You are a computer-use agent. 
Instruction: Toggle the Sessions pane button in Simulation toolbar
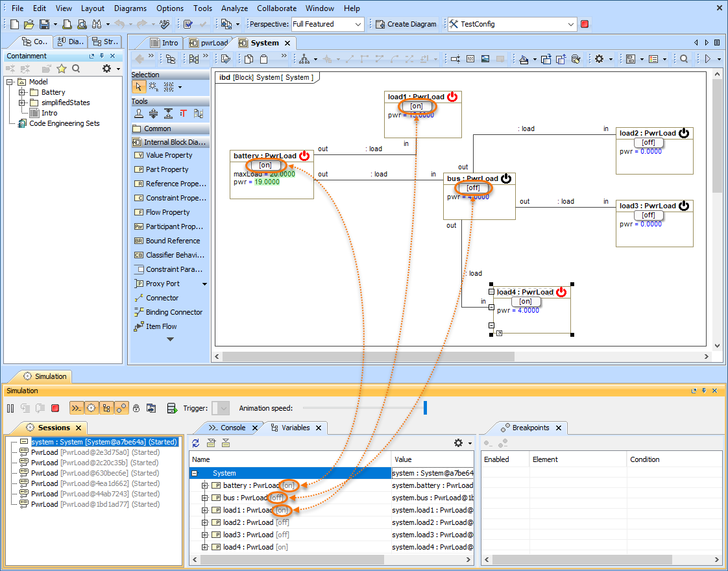pyautogui.click(x=91, y=408)
